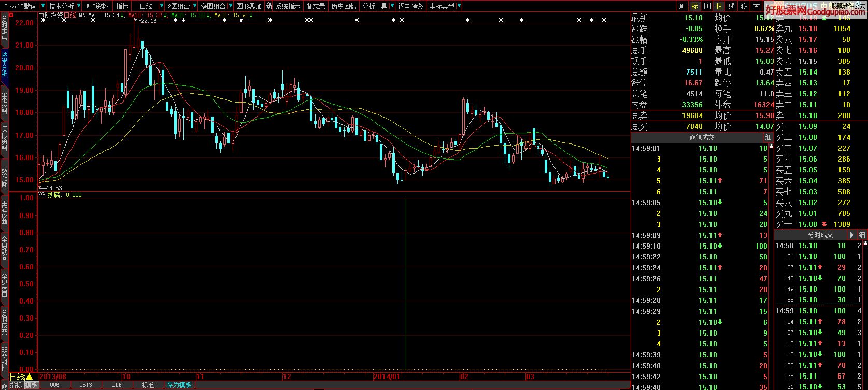Click the 中航投资 stock name label
This screenshot has height=390, width=868.
pyautogui.click(x=51, y=16)
